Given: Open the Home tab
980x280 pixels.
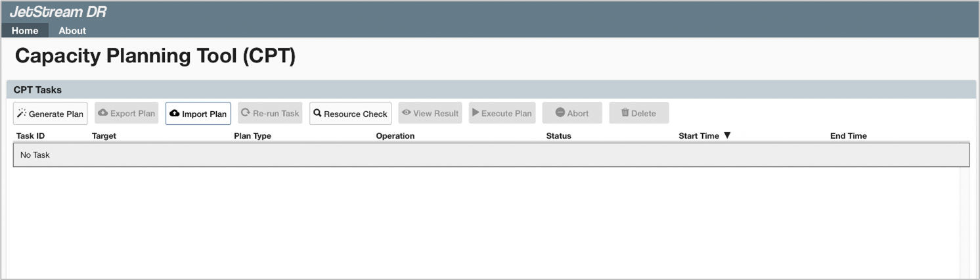Looking at the screenshot, I should click(25, 30).
